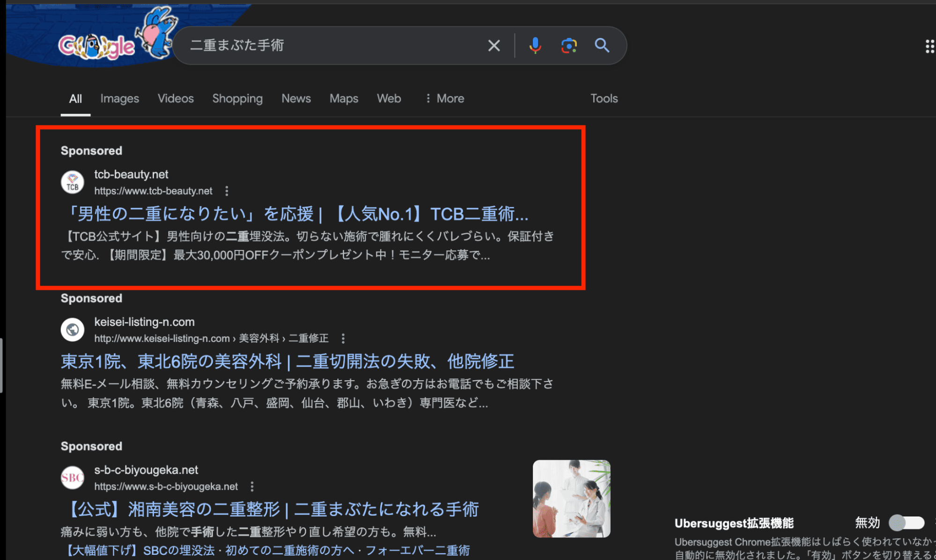The image size is (936, 560).
Task: Expand the More search filters menu
Action: click(x=444, y=98)
